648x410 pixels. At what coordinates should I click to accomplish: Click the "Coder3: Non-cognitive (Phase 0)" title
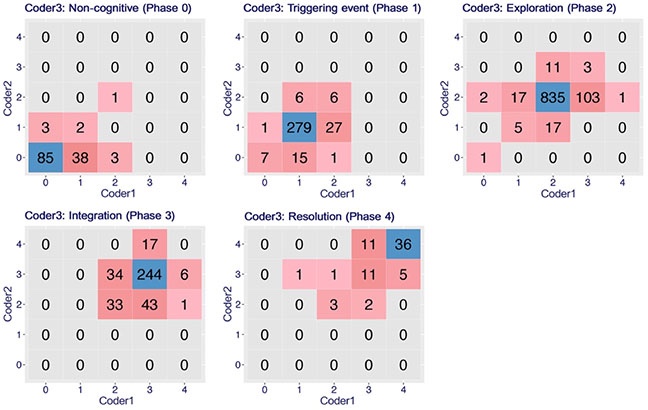[96, 8]
